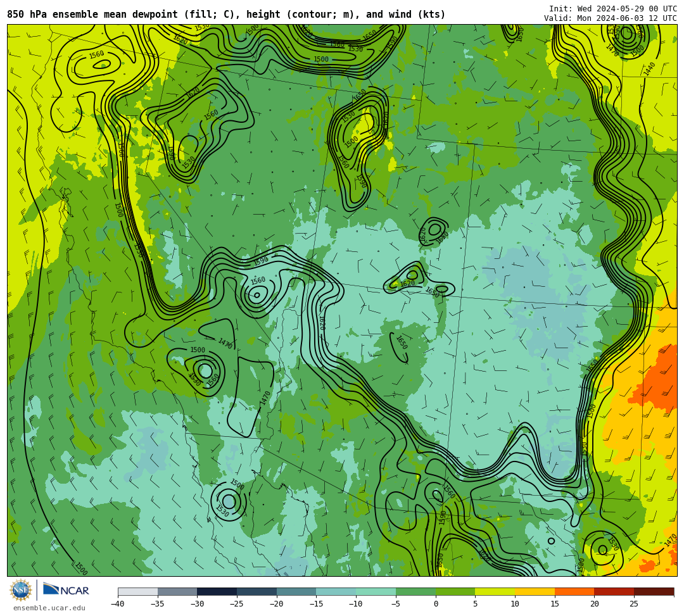Click the -15 to -10 colorbar segment
The width and height of the screenshot is (684, 616).
click(x=336, y=591)
